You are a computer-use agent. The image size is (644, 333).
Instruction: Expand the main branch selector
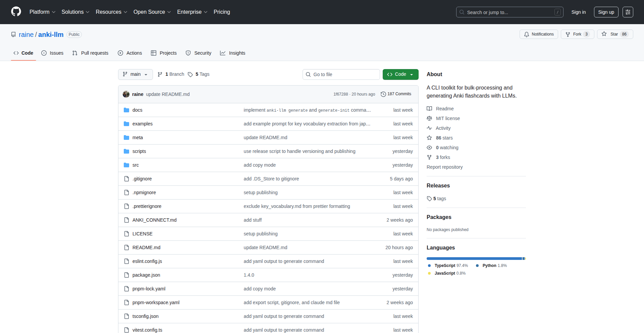(135, 74)
